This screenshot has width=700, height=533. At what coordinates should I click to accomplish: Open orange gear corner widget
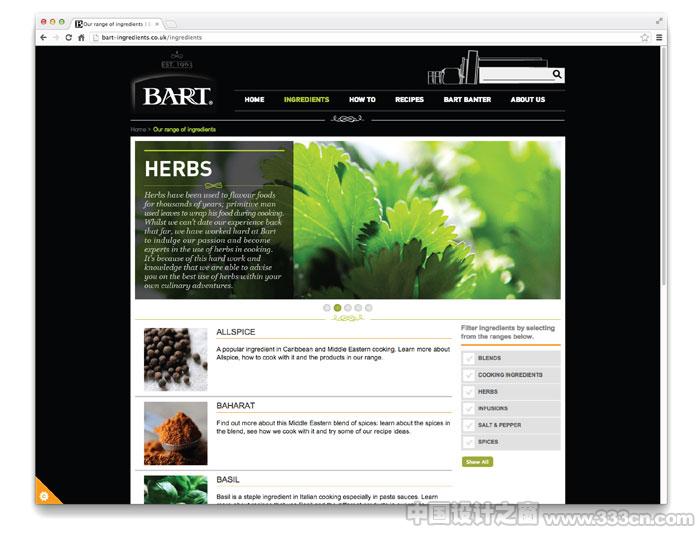[45, 494]
